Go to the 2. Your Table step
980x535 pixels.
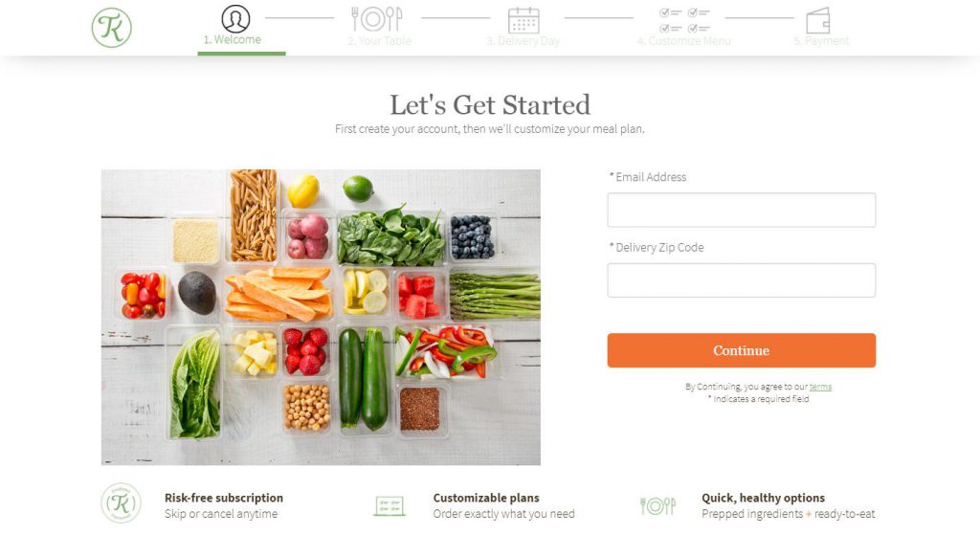379,40
